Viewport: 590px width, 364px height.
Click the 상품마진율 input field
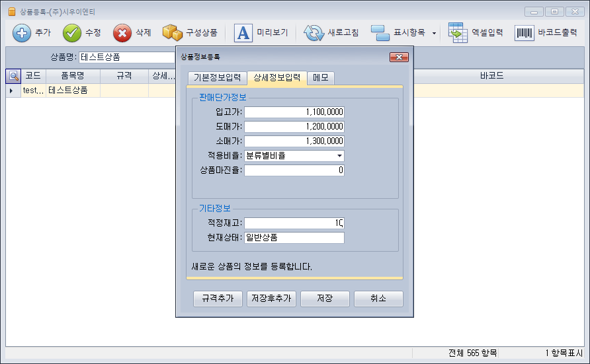[294, 170]
